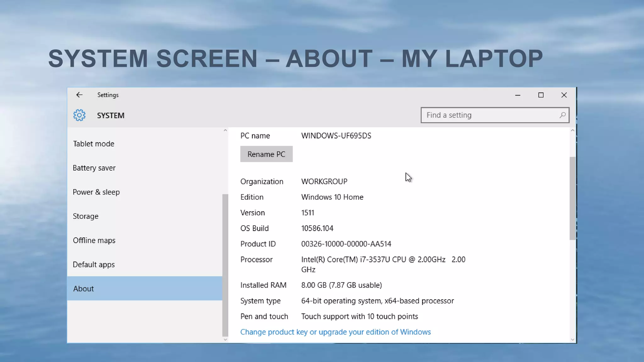Screen dimensions: 644x362
Task: Click the search magnifier icon
Action: (x=563, y=115)
